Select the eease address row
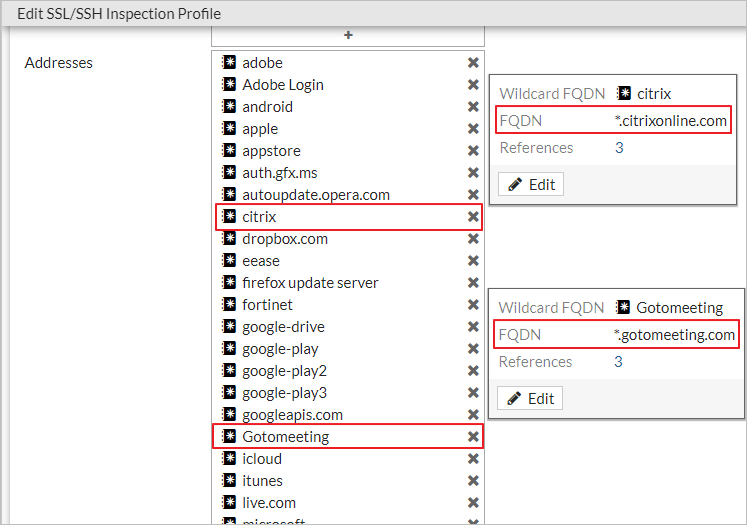Screen dimensions: 747x525 tap(348, 261)
